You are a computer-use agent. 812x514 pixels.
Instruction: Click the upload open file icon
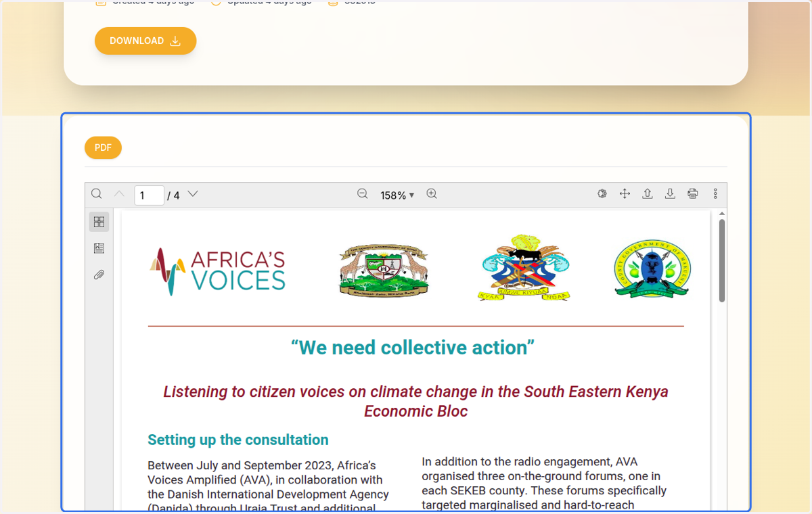point(648,194)
